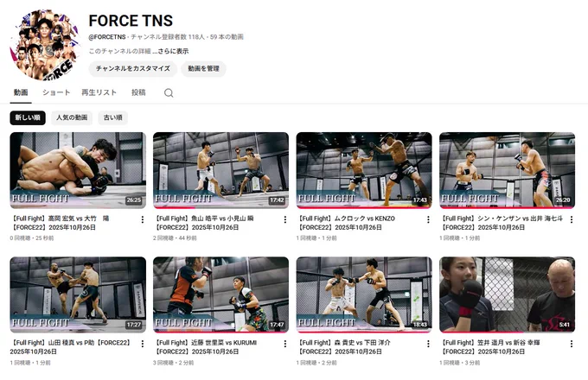Open channel search magnifier icon

169,93
